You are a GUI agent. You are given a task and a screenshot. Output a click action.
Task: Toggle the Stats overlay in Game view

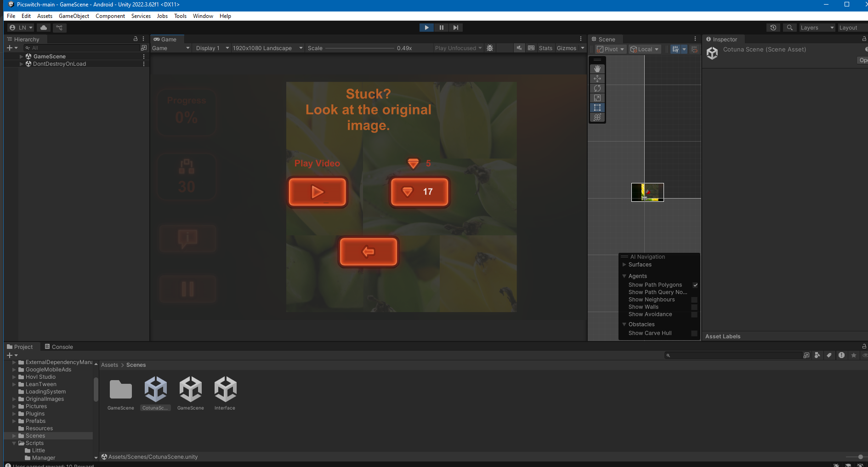coord(545,48)
